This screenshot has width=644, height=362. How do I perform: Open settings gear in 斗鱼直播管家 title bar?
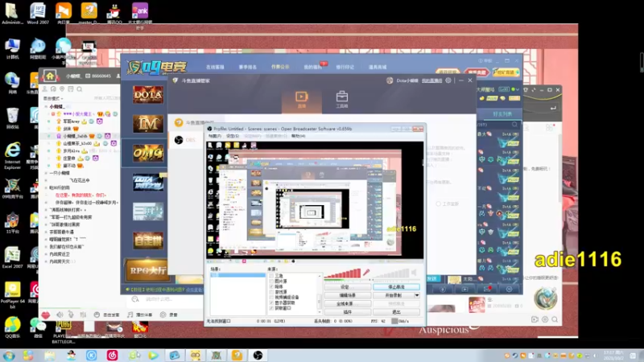[448, 80]
